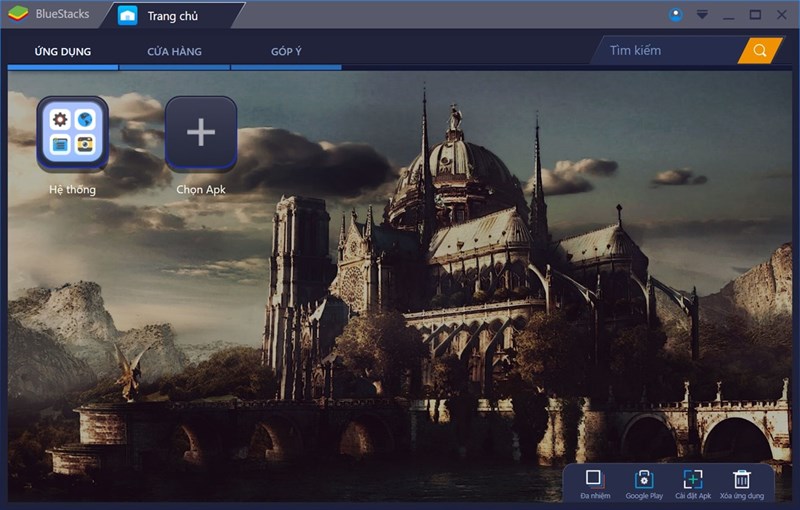Image resolution: width=800 pixels, height=510 pixels.
Task: Launch Google Play from bottom toolbar
Action: click(643, 478)
